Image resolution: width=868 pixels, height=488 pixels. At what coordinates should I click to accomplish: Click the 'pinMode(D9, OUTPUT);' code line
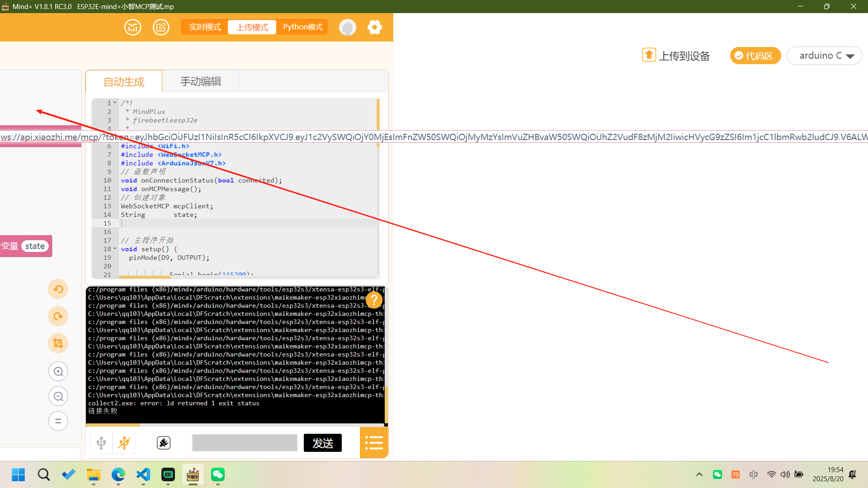click(x=169, y=258)
